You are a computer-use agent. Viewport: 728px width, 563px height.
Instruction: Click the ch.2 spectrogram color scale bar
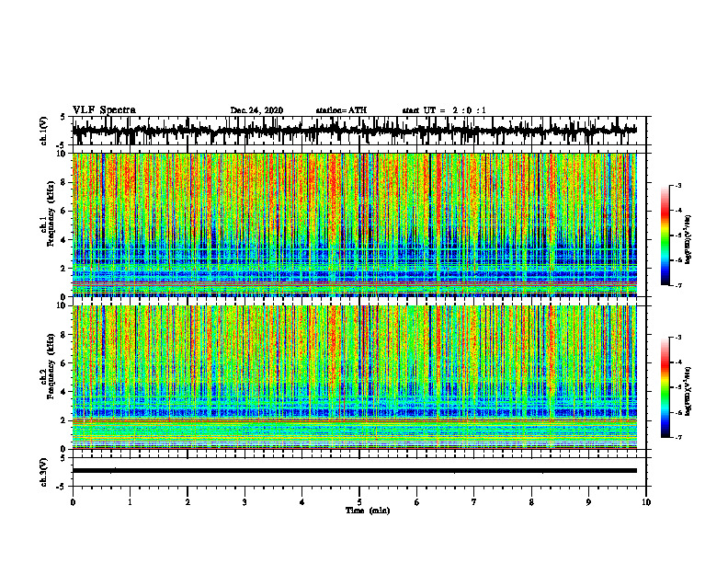665,387
